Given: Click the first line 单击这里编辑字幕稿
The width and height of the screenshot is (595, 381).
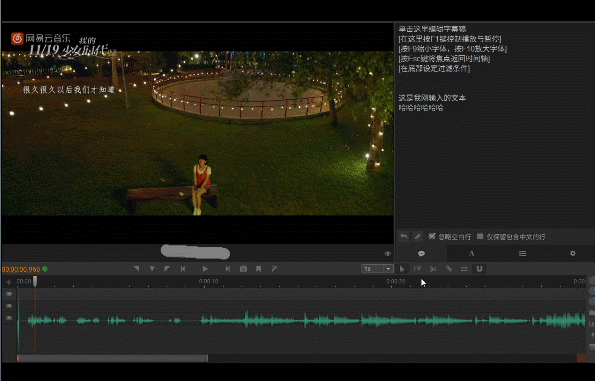Looking at the screenshot, I should pos(432,29).
